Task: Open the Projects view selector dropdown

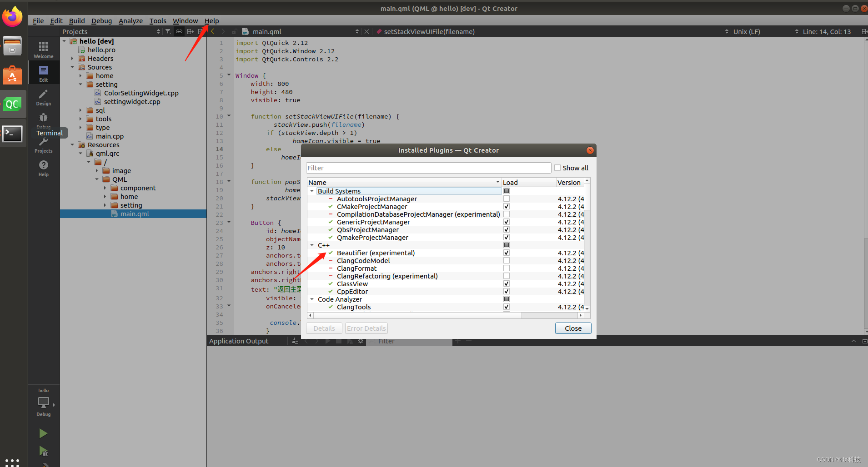Action: pyautogui.click(x=111, y=31)
